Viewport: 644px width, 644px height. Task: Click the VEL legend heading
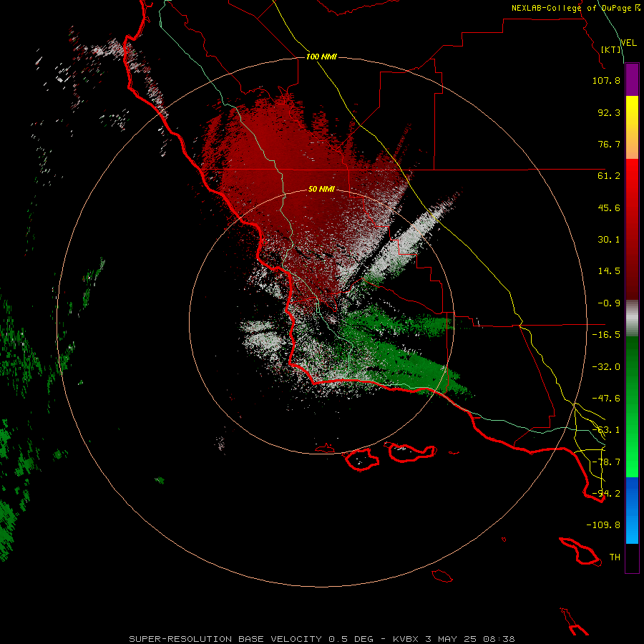[x=628, y=43]
